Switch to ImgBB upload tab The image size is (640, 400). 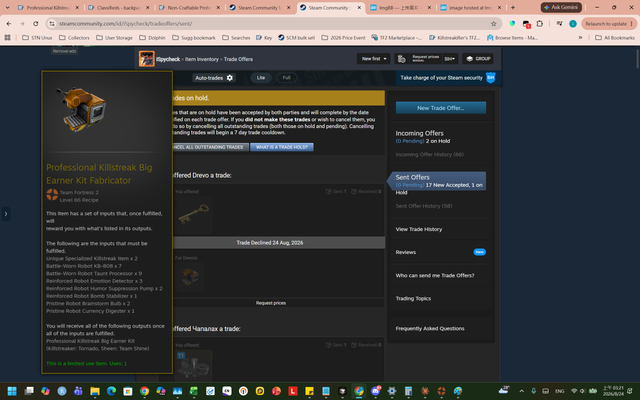pyautogui.click(x=400, y=7)
